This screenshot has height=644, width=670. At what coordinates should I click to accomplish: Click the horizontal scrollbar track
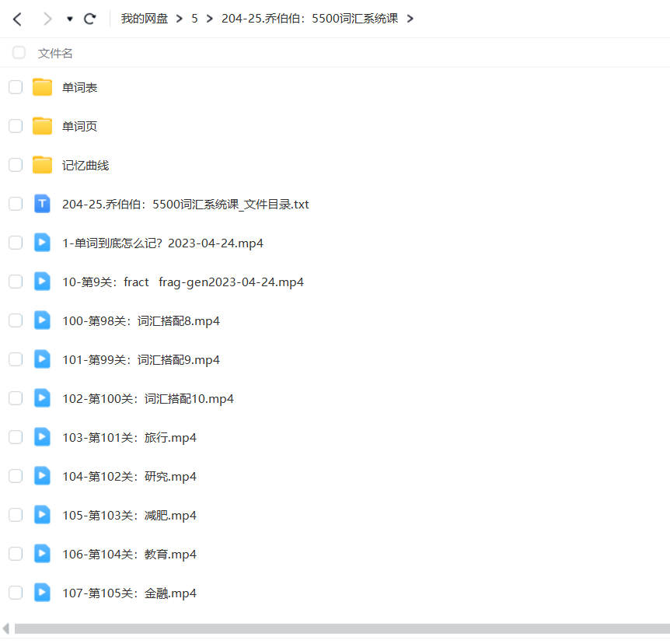[342, 628]
